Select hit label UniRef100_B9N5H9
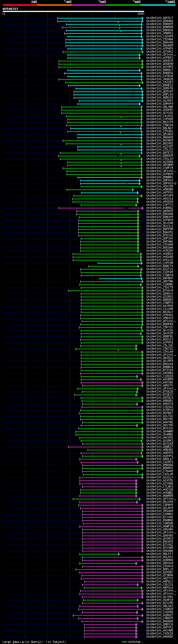Screen dimensions: 178x644 (x=160, y=27)
